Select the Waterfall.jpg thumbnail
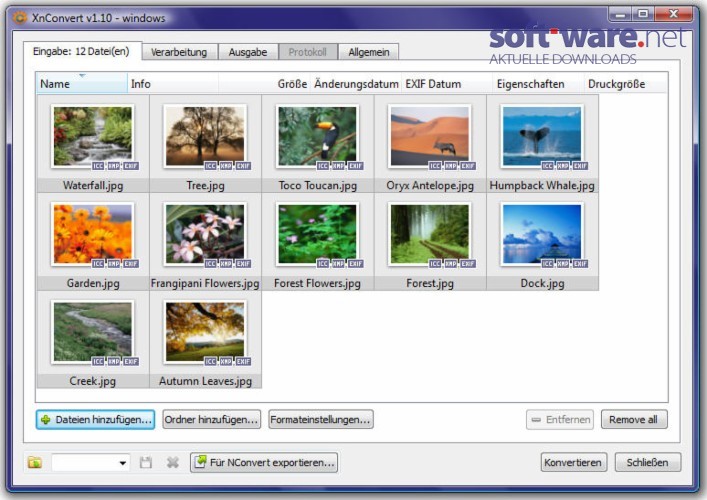The image size is (707, 500). click(x=93, y=137)
